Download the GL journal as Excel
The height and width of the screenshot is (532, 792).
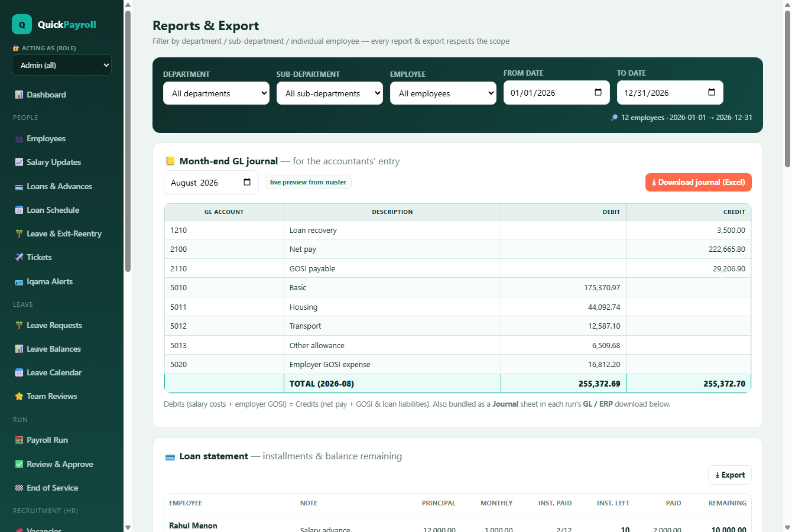point(699,182)
